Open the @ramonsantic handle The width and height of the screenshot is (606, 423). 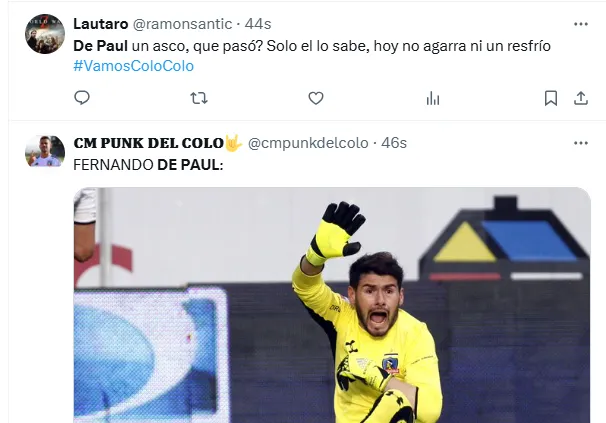[182, 24]
